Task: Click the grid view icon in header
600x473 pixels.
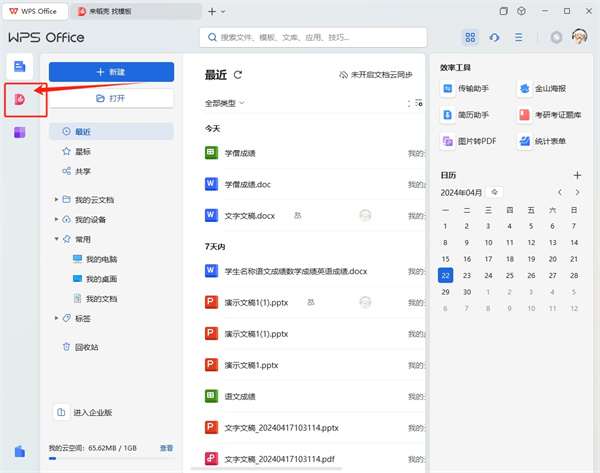Action: [x=470, y=38]
